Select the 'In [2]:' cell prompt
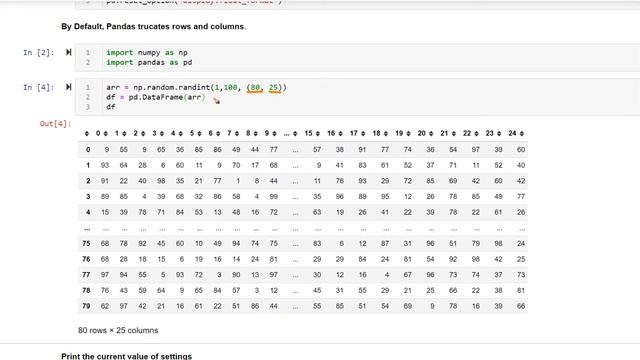 [38, 53]
